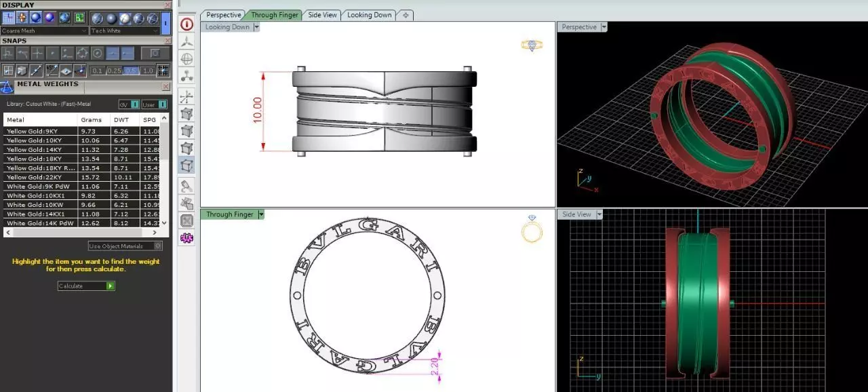
Task: Click the Calculate button
Action: 86,286
